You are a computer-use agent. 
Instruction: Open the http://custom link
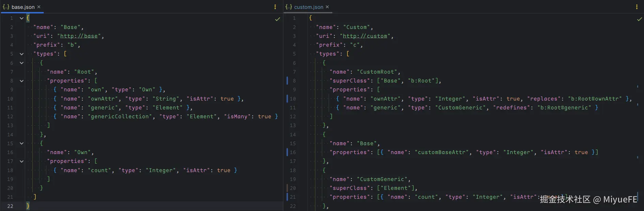click(x=365, y=36)
